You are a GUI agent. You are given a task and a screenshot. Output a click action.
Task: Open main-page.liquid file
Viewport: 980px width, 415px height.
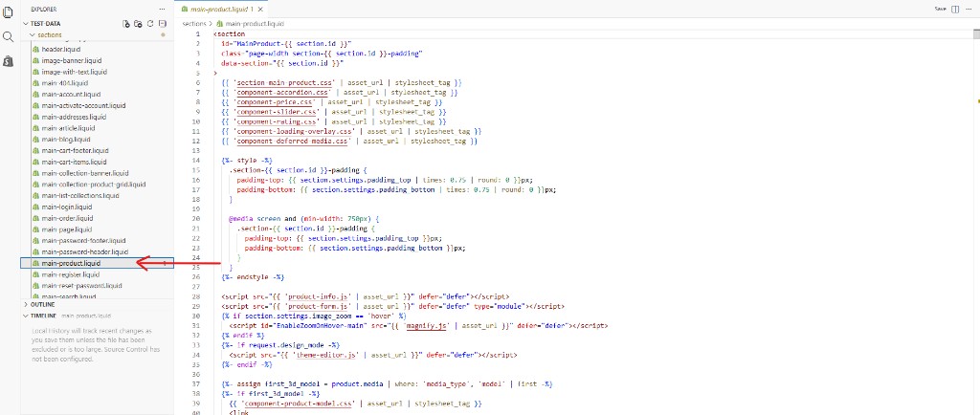(x=67, y=229)
